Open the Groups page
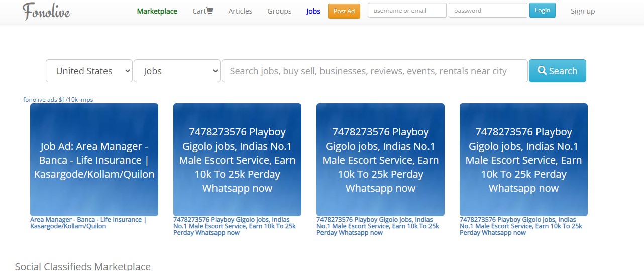Image resolution: width=644 pixels, height=271 pixels. (x=279, y=11)
